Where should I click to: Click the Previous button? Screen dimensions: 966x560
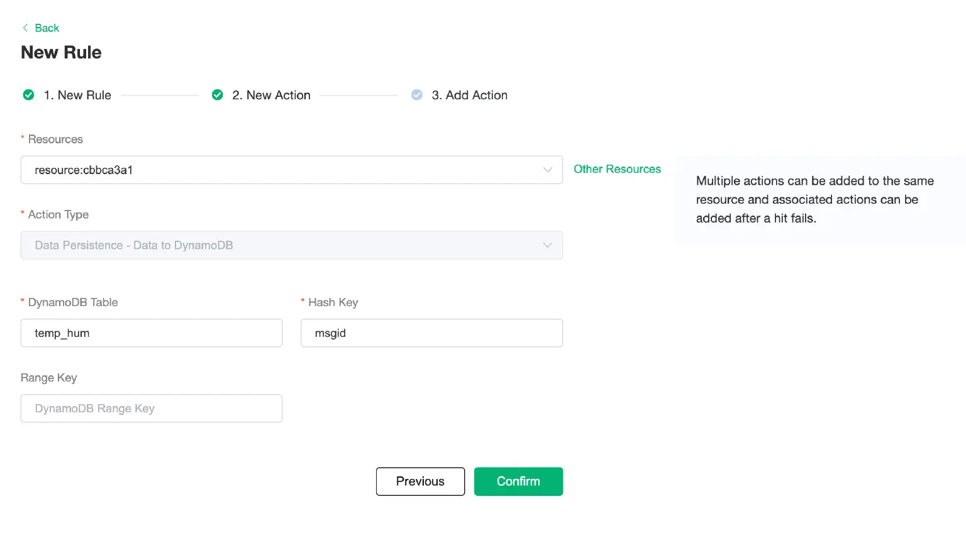(420, 481)
